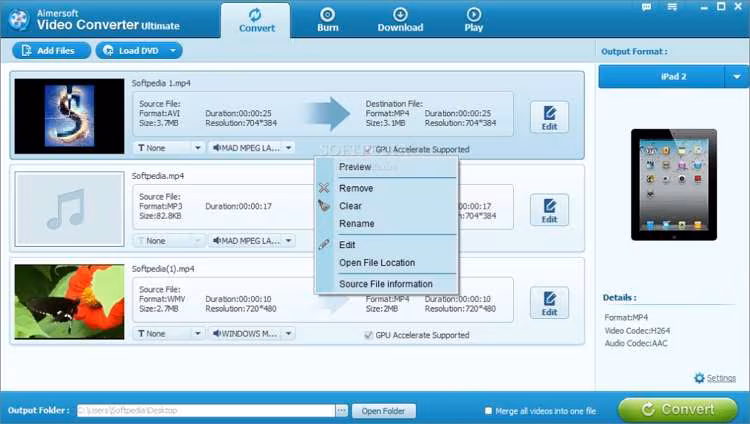Click the Output Folder path field

click(x=206, y=411)
